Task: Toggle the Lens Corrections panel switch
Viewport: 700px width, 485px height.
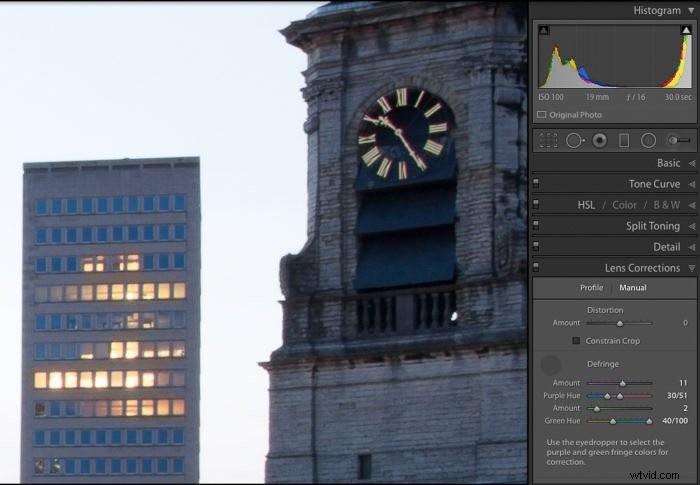Action: (x=536, y=268)
